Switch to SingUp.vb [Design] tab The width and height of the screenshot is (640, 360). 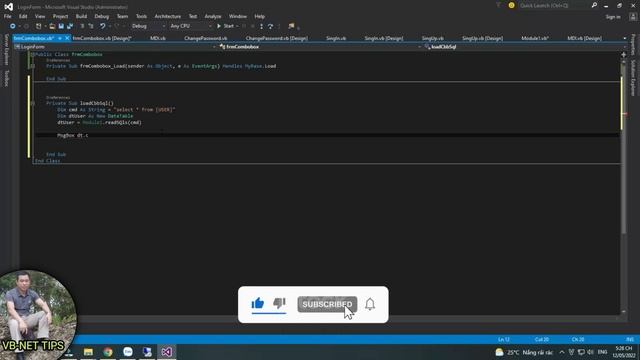pyautogui.click(x=482, y=38)
